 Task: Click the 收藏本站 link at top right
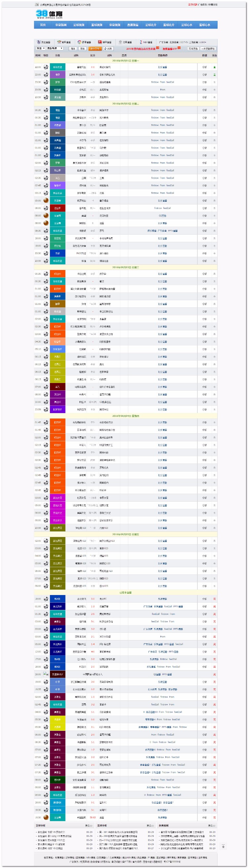tap(213, 5)
